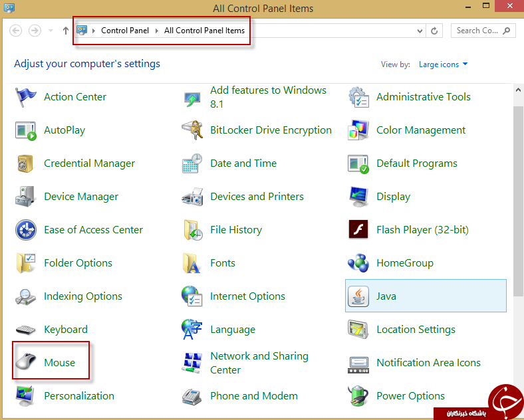This screenshot has width=524, height=420.
Task: Open the BitLocker Drive Encryption icon
Action: point(192,130)
